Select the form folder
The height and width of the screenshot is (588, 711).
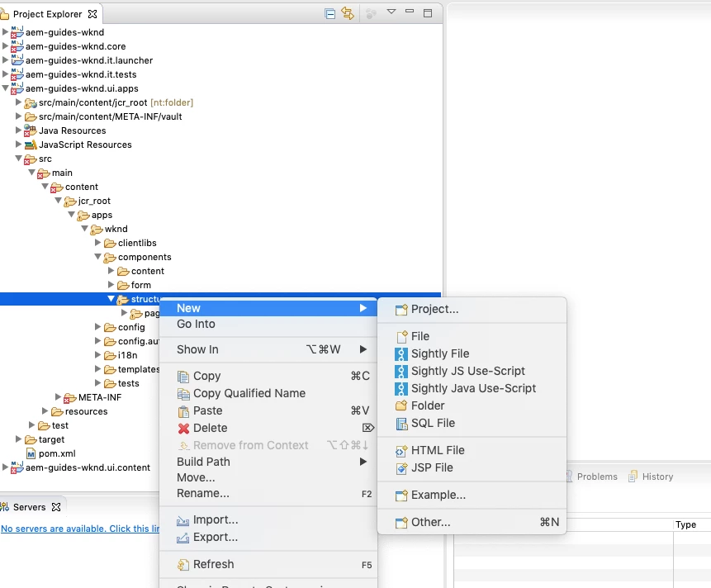(x=141, y=285)
